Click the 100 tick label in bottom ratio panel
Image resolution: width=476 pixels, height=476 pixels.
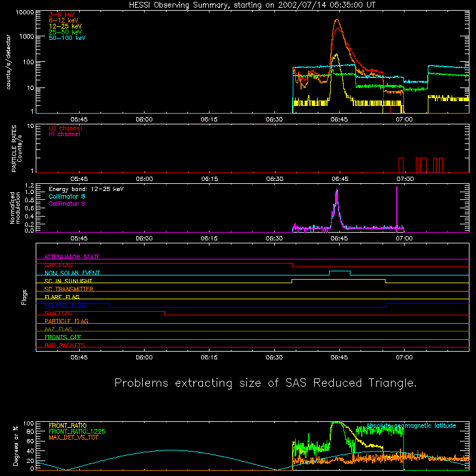pos(28,423)
